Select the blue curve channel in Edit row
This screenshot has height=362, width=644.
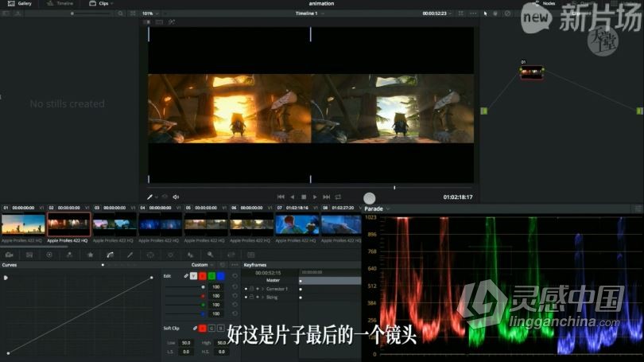[220, 276]
